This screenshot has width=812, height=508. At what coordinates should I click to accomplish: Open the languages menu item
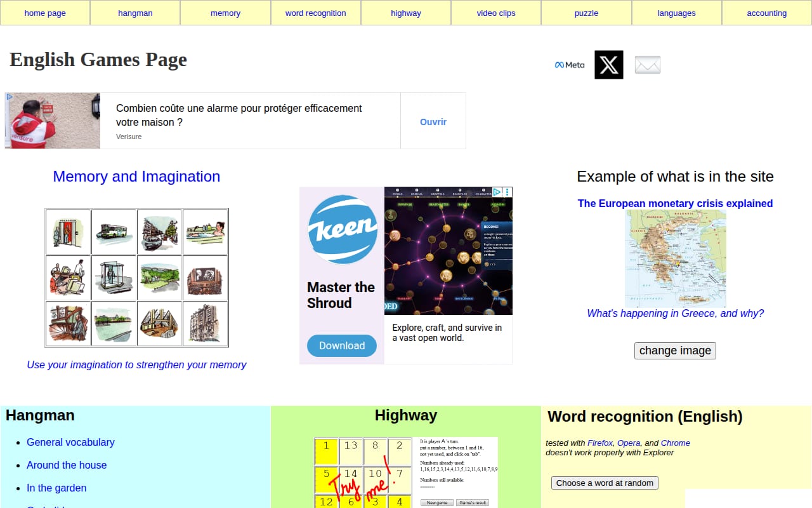pyautogui.click(x=677, y=13)
